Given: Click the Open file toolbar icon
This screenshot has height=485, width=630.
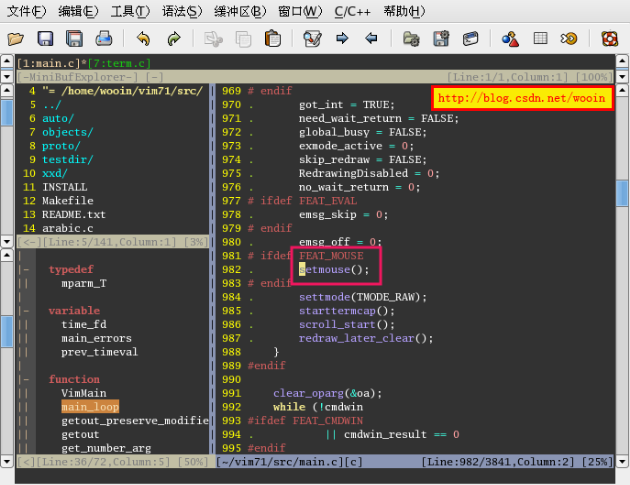Looking at the screenshot, I should point(15,39).
